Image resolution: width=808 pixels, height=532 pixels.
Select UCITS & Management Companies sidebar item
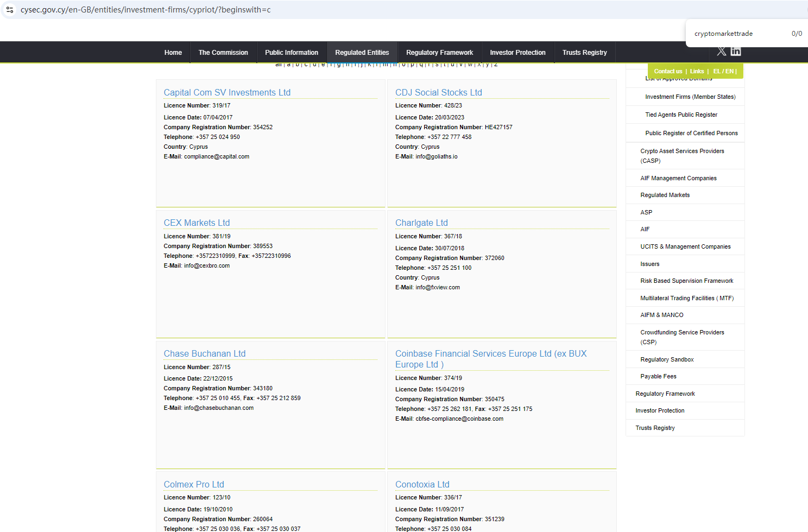point(685,246)
